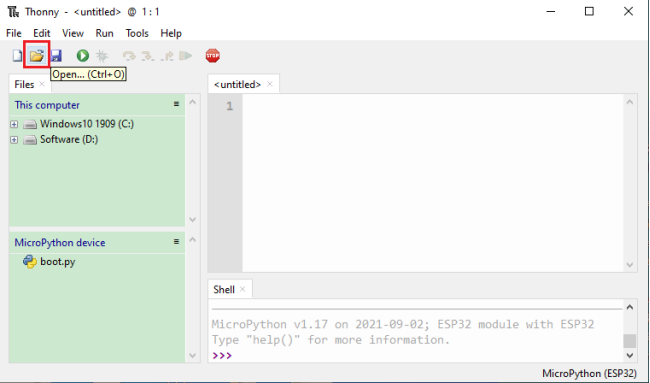650x383 pixels.
Task: Select the Files tab
Action: tap(24, 85)
